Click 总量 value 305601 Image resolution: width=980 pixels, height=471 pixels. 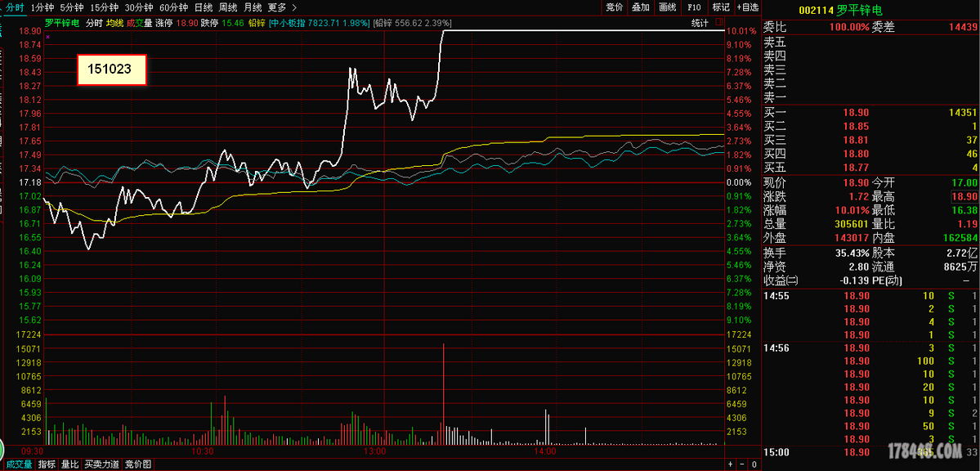click(851, 225)
